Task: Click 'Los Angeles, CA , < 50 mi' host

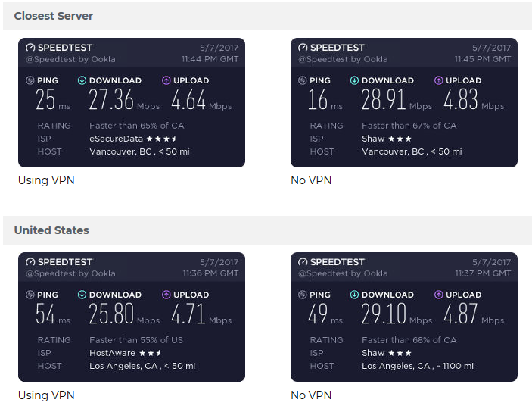Action: pyautogui.click(x=142, y=366)
